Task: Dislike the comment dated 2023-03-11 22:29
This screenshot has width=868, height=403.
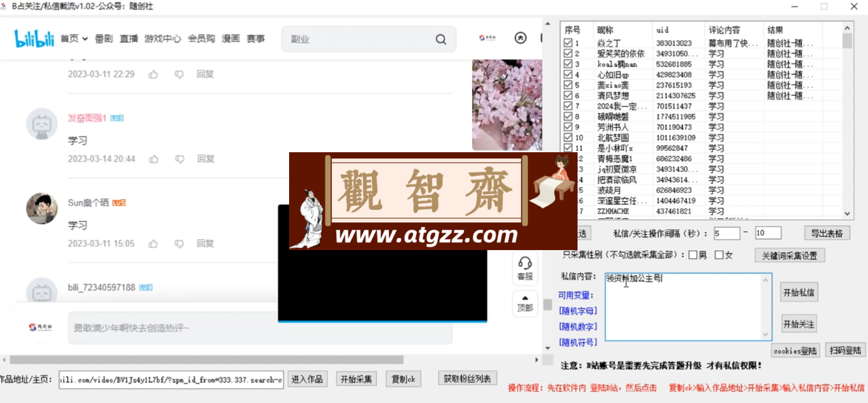Action: 179,74
